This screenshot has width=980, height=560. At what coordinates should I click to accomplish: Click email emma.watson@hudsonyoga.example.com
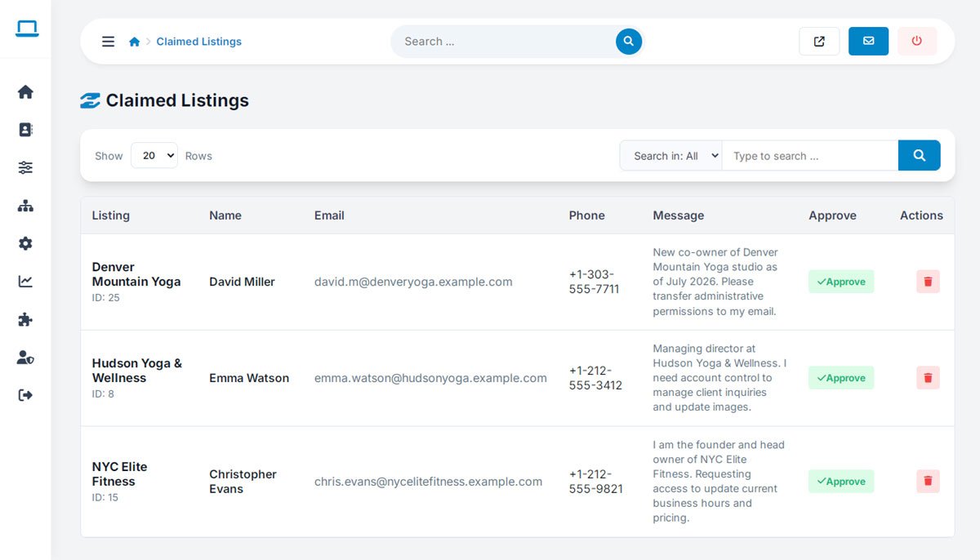coord(430,378)
